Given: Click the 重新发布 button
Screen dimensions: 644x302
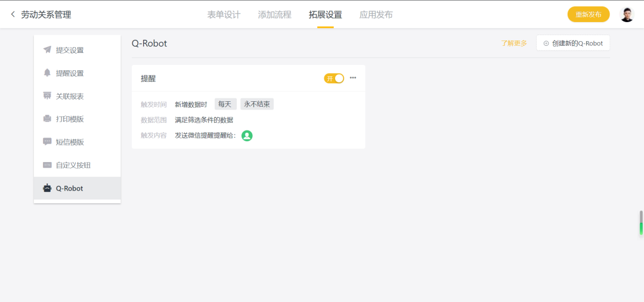Looking at the screenshot, I should pyautogui.click(x=589, y=14).
